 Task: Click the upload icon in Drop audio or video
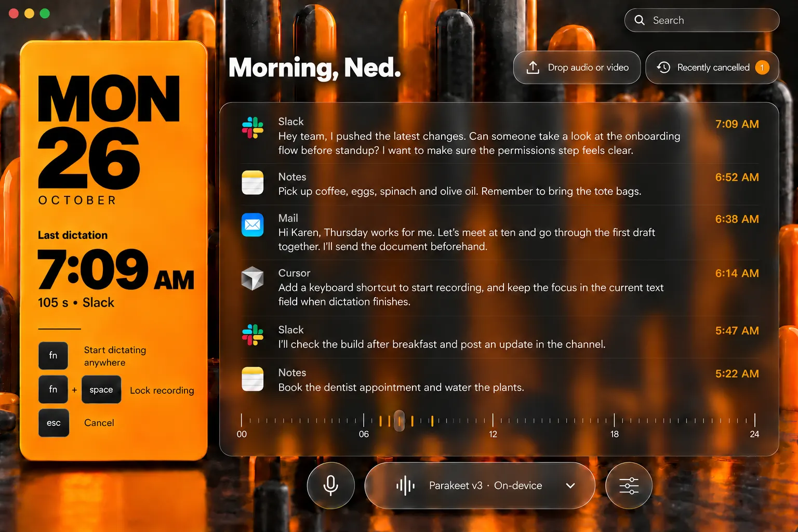tap(533, 68)
